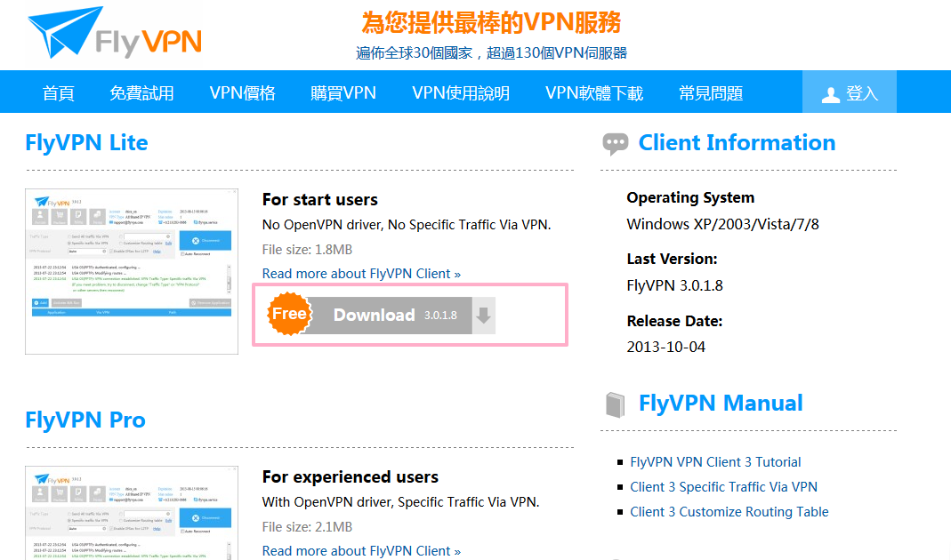This screenshot has width=951, height=560.
Task: Open Client 3 Customize Routing Table link
Action: [x=729, y=512]
